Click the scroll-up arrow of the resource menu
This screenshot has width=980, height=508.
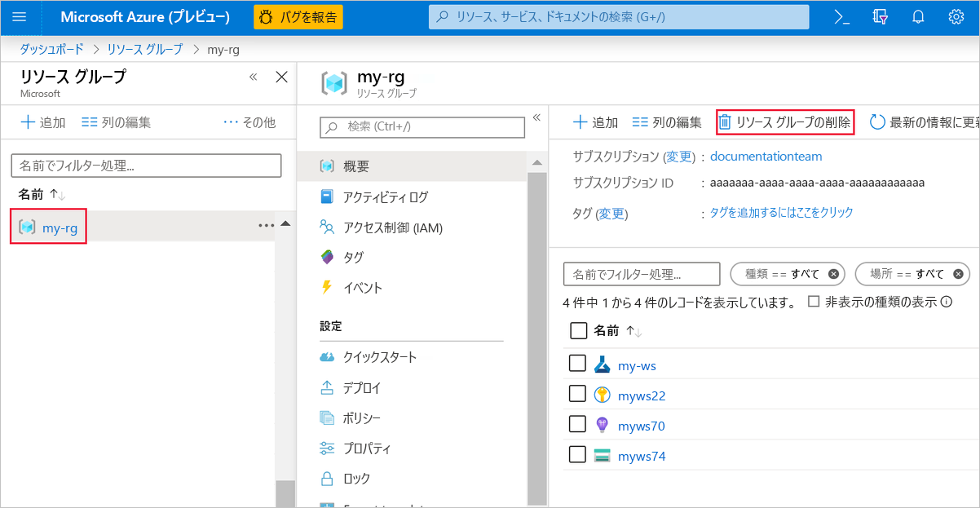click(x=537, y=163)
